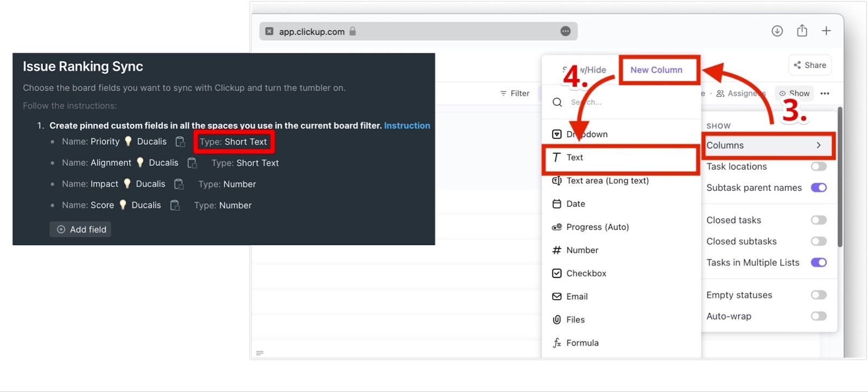Toggle Closed tasks switch
The image size is (868, 392).
tap(819, 220)
